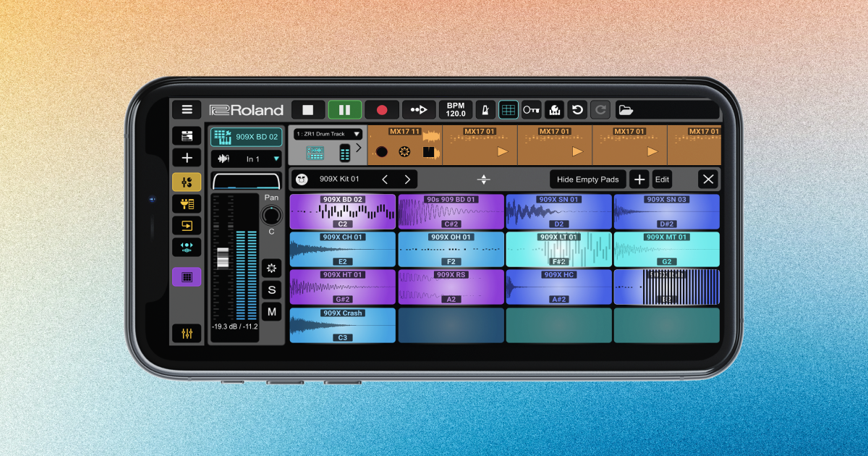Image resolution: width=868 pixels, height=456 pixels.
Task: Undo the last action
Action: tap(576, 110)
